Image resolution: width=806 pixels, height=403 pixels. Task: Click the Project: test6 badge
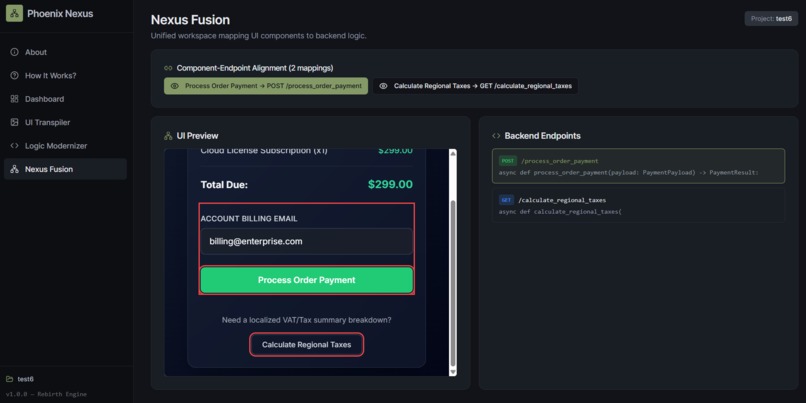tap(771, 19)
